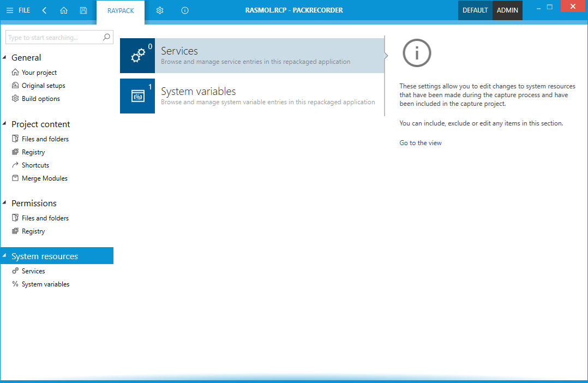Viewport: 588px width, 383px height.
Task: Click the search input field
Action: (x=53, y=38)
